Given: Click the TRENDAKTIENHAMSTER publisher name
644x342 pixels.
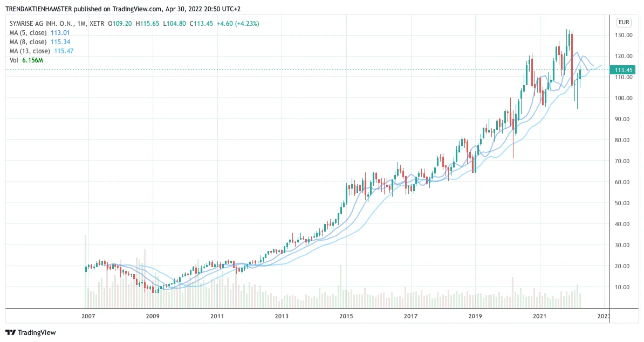Looking at the screenshot, I should 39,9.
